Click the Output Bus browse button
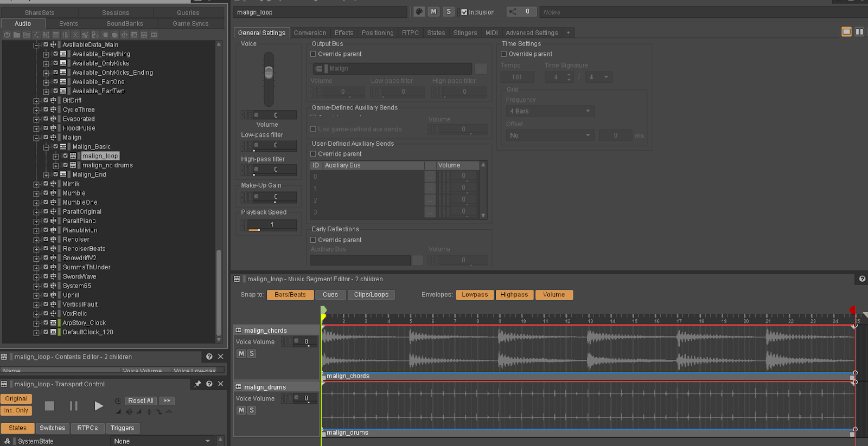This screenshot has height=446, width=868. click(x=481, y=69)
